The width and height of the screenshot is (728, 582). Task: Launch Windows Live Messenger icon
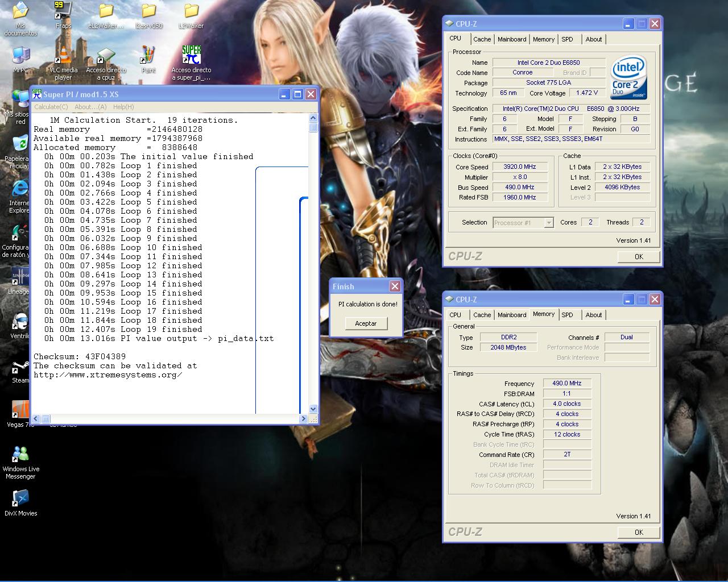pyautogui.click(x=20, y=455)
